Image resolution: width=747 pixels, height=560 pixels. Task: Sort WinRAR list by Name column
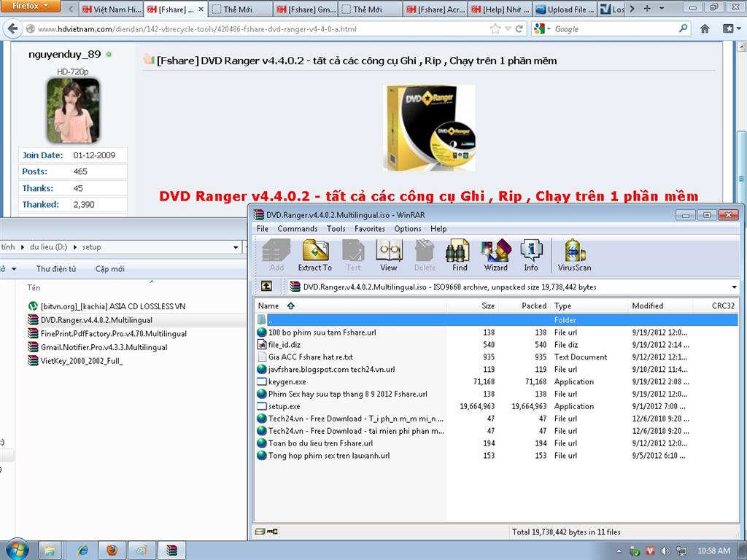[350, 306]
